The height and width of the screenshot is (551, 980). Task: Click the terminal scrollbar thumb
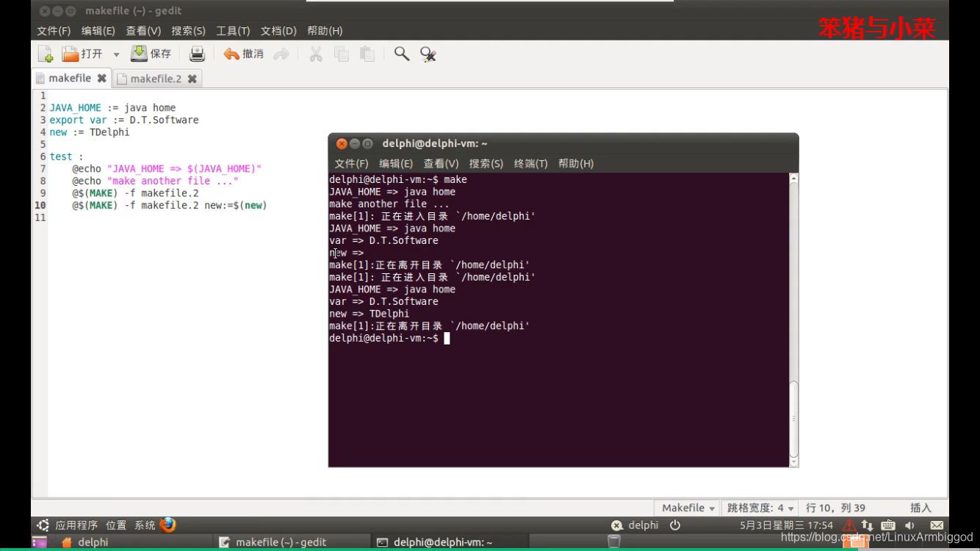pyautogui.click(x=793, y=419)
